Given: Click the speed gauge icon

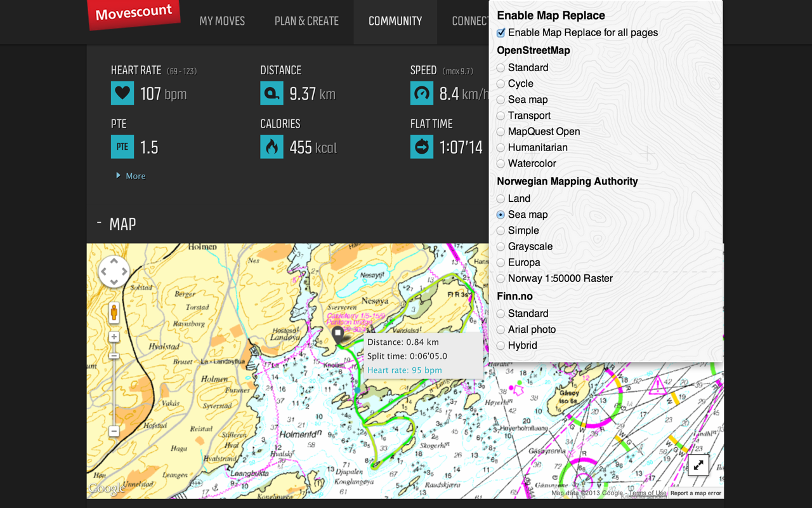Looking at the screenshot, I should (x=422, y=93).
